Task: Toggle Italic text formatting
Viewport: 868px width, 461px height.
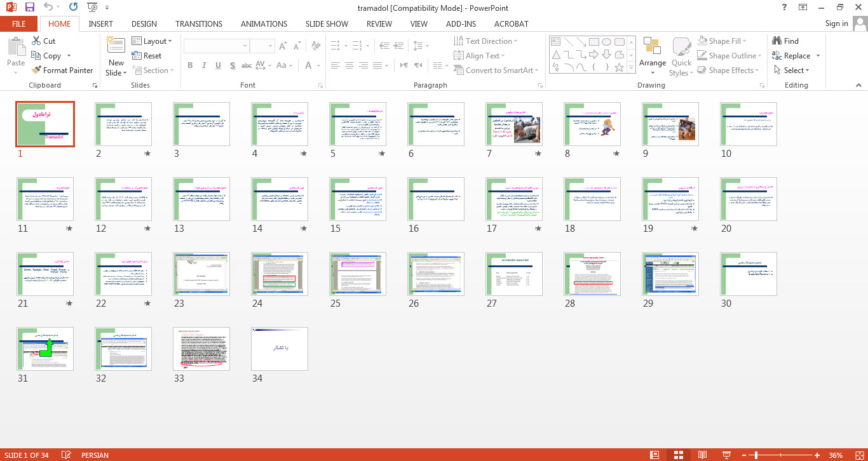Action: tap(204, 66)
